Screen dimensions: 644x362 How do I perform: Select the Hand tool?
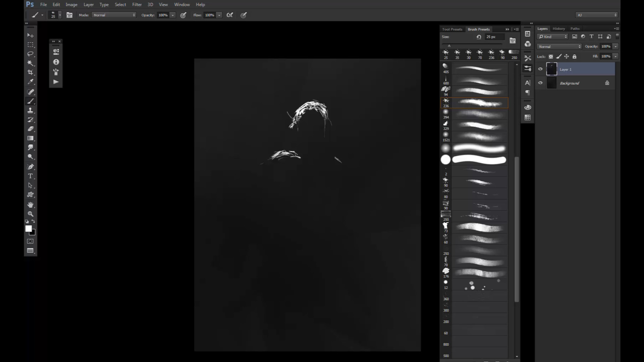tap(31, 204)
